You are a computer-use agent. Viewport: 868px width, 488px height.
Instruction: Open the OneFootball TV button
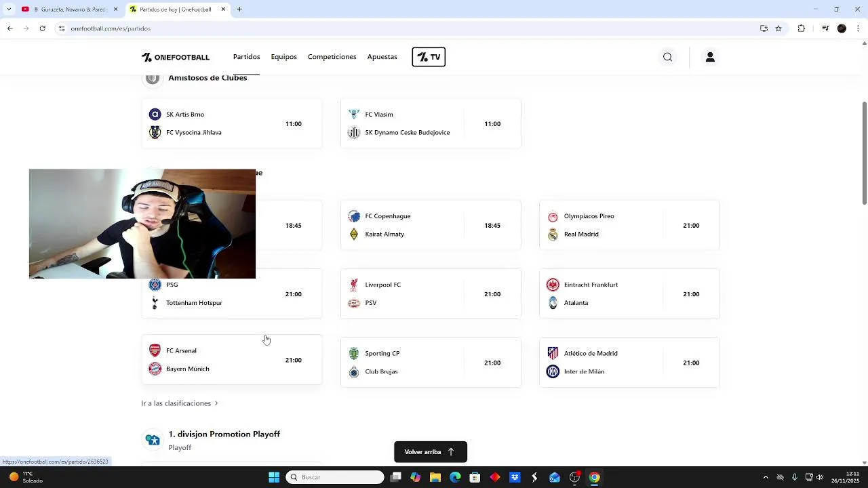[x=429, y=57]
